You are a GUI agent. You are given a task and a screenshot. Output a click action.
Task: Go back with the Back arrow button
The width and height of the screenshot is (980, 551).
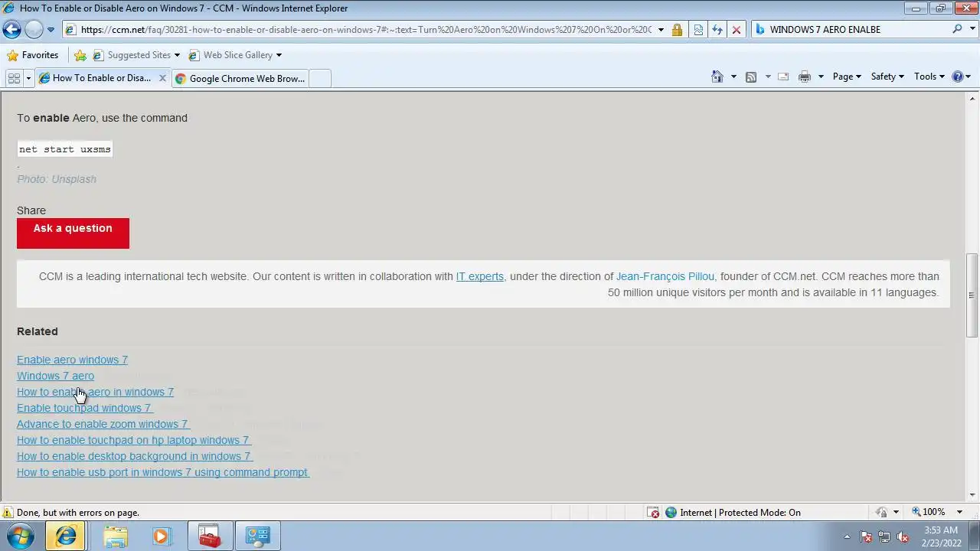pyautogui.click(x=11, y=30)
